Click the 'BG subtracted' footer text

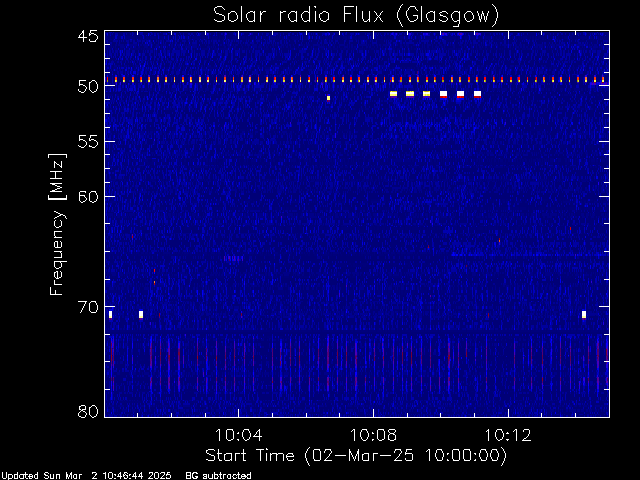[x=218, y=476]
